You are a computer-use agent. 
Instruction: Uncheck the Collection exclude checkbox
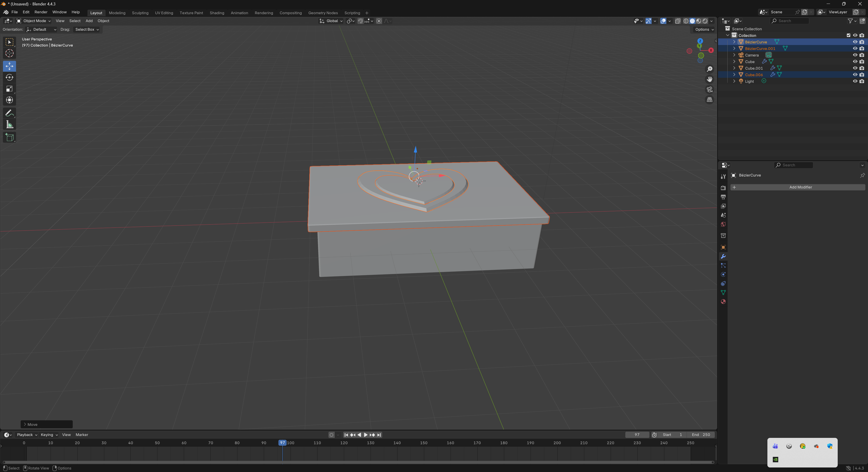pyautogui.click(x=848, y=35)
